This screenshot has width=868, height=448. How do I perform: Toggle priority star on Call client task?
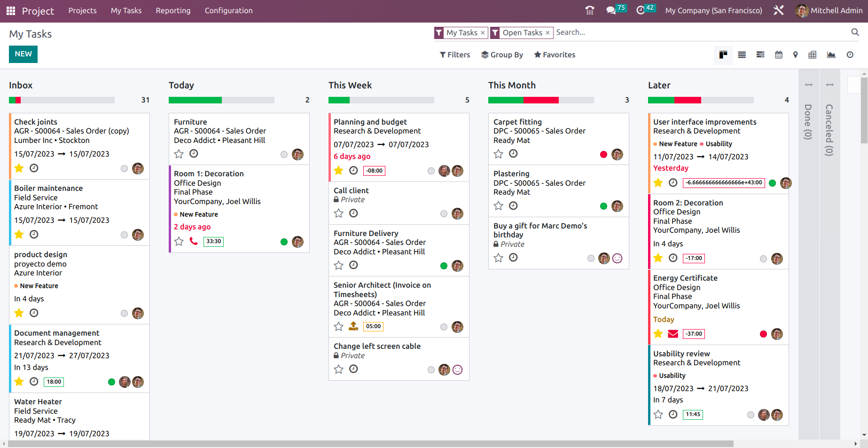(x=338, y=213)
